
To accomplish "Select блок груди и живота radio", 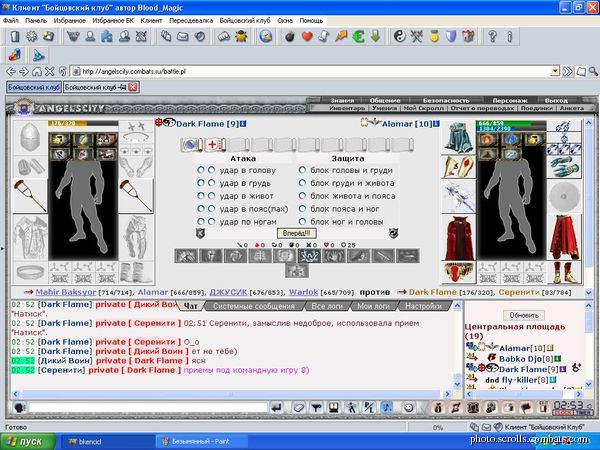I will (302, 183).
